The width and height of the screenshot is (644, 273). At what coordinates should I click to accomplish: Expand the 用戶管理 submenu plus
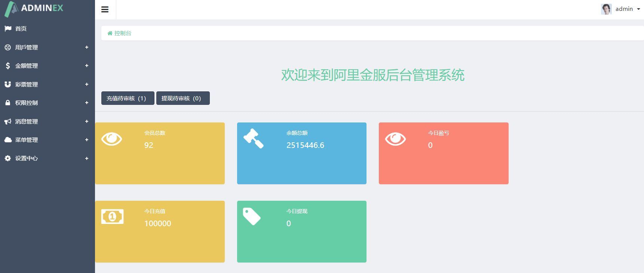click(x=86, y=47)
